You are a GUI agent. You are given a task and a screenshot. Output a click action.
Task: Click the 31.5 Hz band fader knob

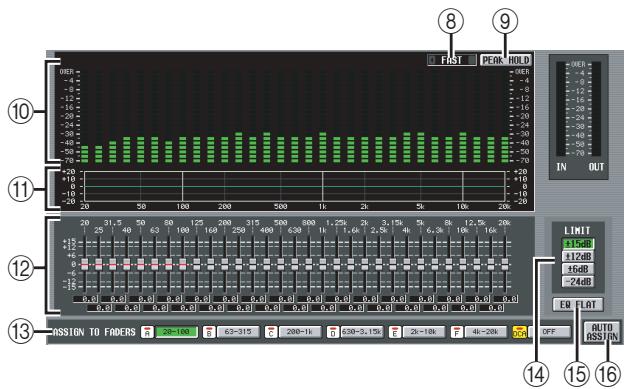(x=113, y=264)
